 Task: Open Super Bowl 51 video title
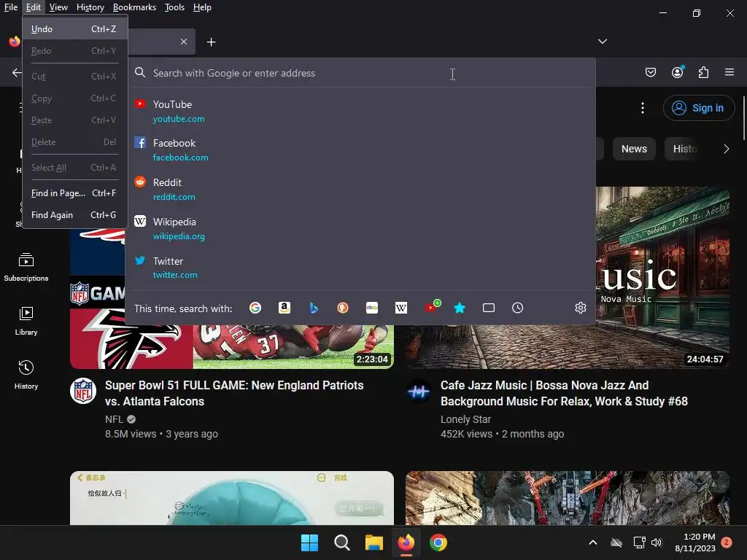(234, 393)
